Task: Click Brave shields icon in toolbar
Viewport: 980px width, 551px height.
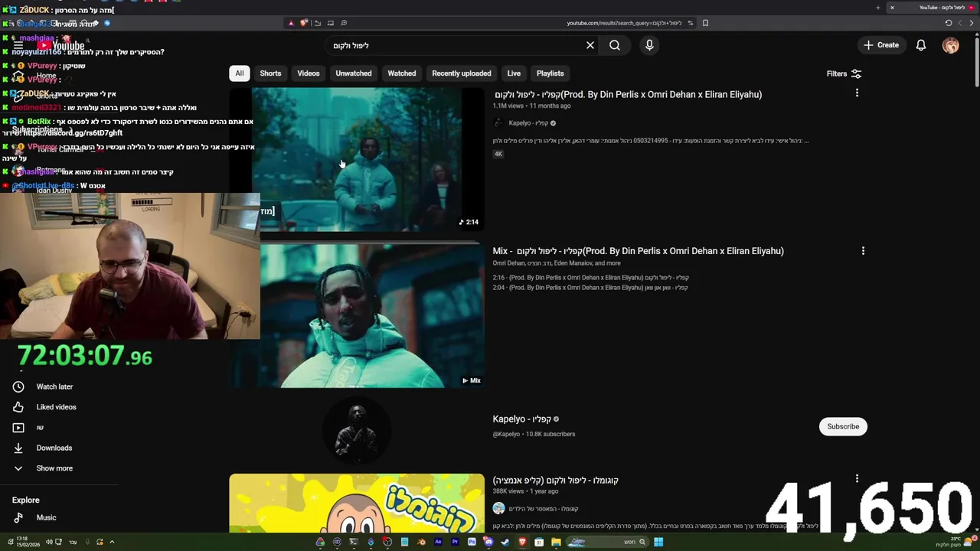Action: click(x=303, y=23)
